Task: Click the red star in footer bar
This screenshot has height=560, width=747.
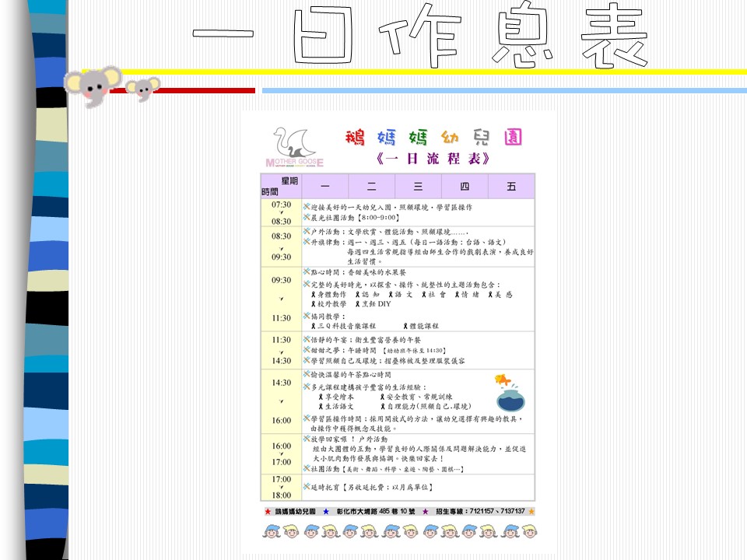Action: (x=268, y=512)
